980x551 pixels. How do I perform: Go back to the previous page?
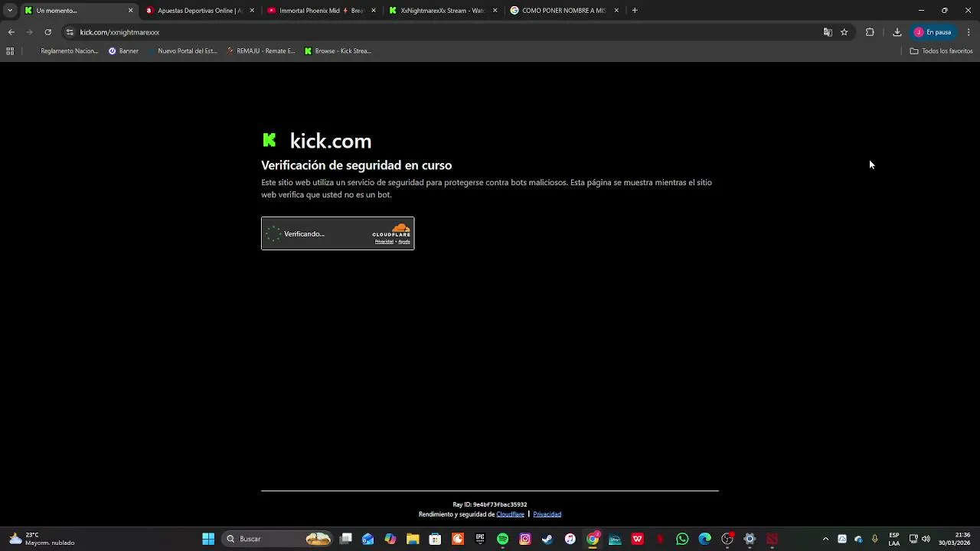[11, 32]
